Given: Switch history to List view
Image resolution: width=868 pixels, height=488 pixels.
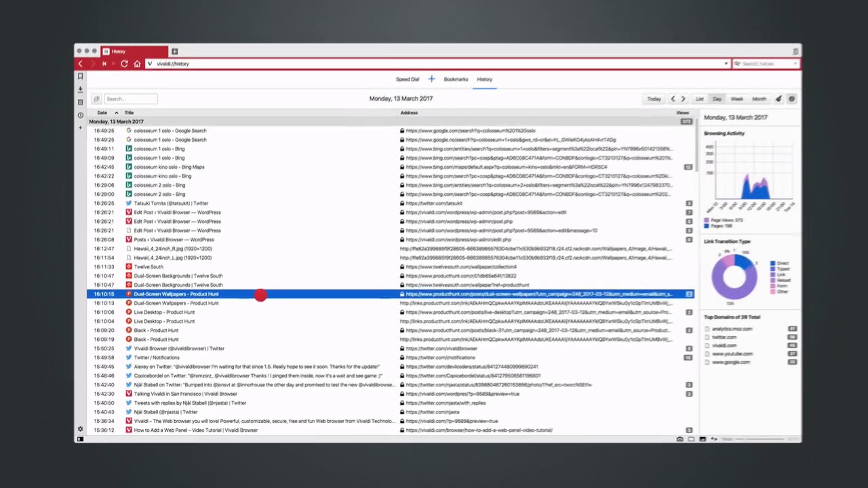Looking at the screenshot, I should 699,99.
